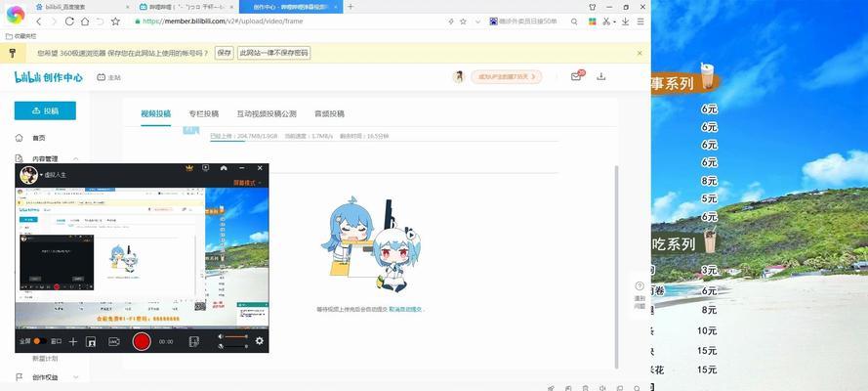Click the browser skin shirt icon
Viewport: 868px width, 391px height.
(593, 7)
